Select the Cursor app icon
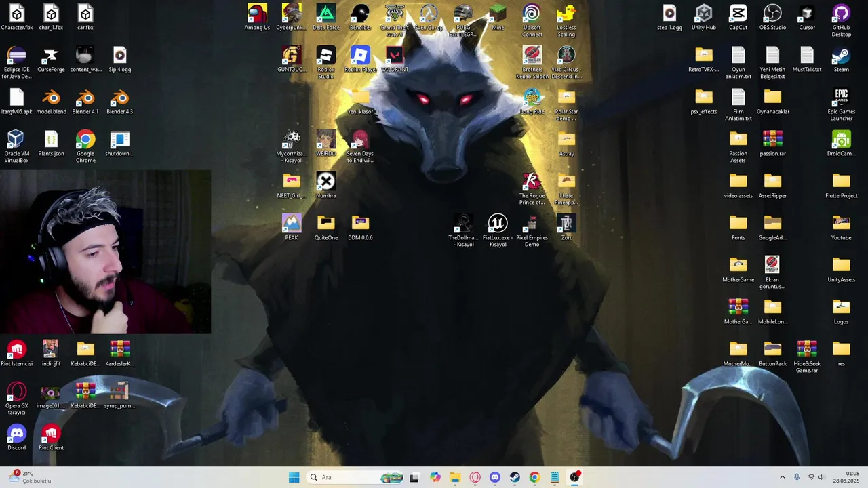Image resolution: width=868 pixels, height=488 pixels. tap(807, 18)
